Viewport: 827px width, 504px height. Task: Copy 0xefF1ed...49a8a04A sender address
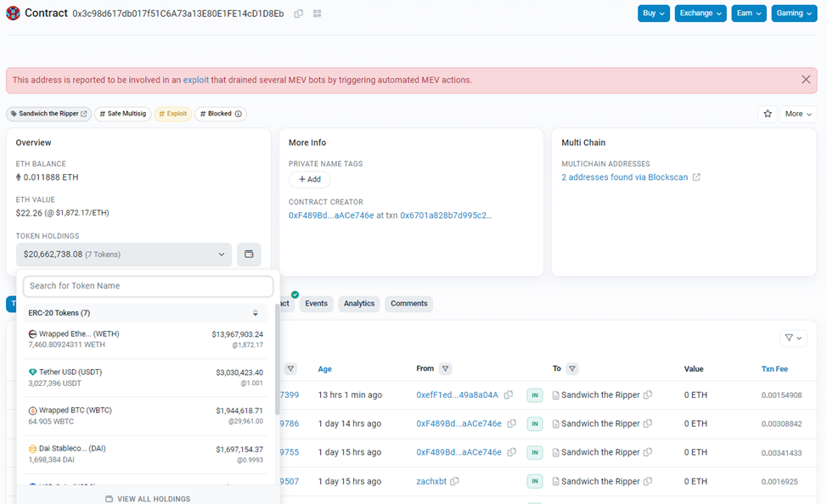[x=509, y=395]
